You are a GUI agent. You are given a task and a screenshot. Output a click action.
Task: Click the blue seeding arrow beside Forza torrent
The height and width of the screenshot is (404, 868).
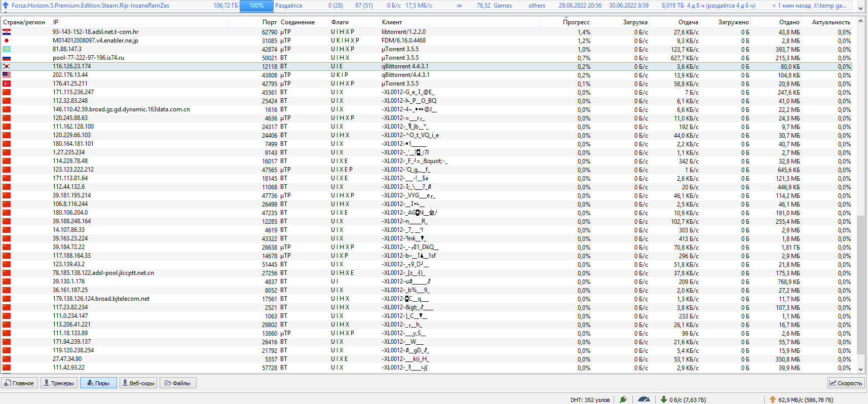pos(6,6)
